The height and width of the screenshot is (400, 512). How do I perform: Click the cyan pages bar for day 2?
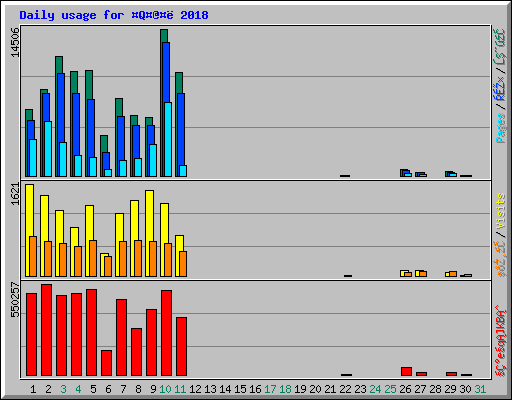coord(48,149)
